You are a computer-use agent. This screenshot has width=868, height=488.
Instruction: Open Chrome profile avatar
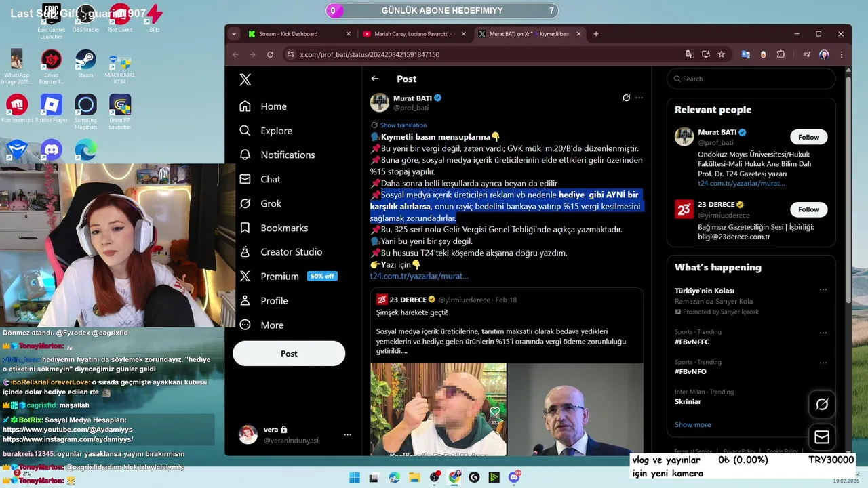point(824,54)
